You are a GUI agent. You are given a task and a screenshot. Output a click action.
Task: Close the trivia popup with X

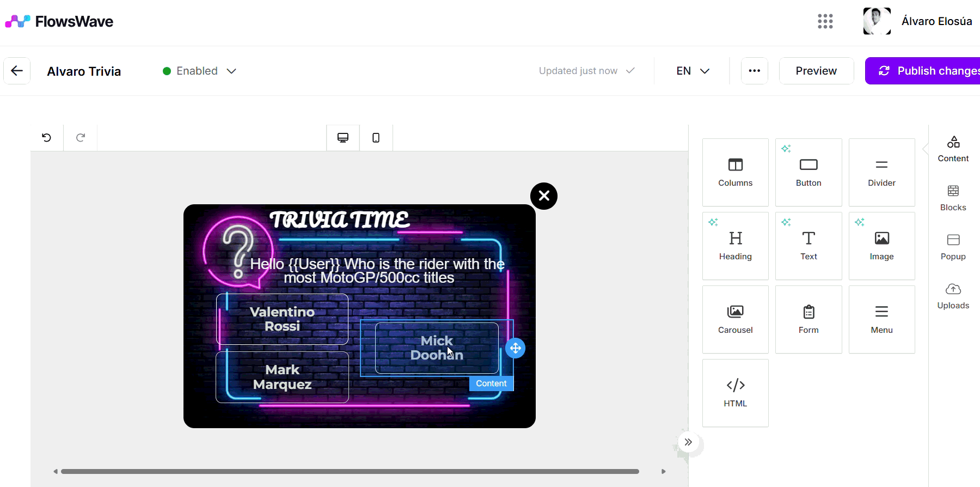coord(544,196)
